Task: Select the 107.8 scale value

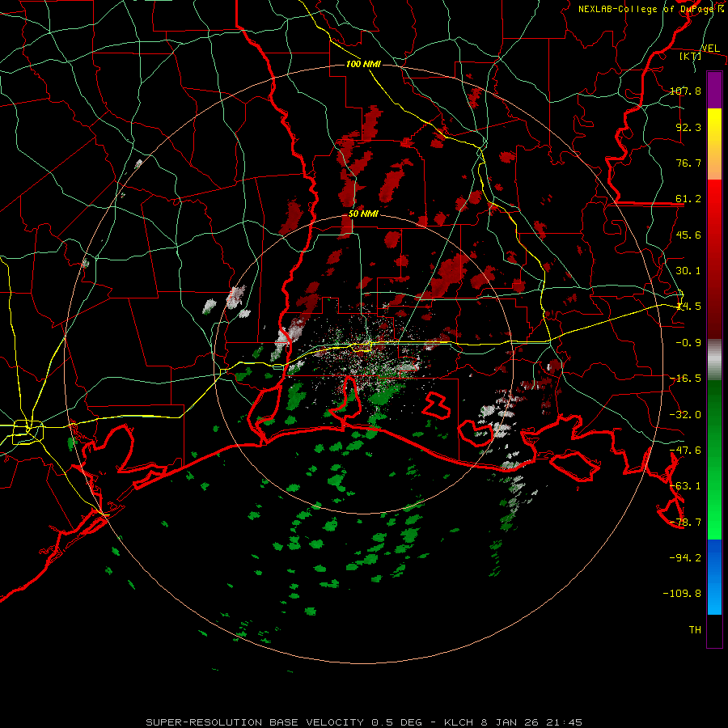Action: click(685, 91)
